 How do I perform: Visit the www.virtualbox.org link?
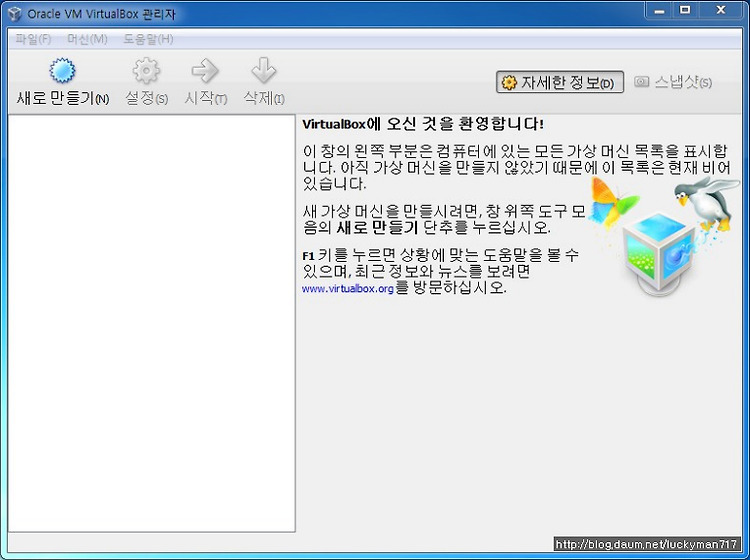point(348,289)
